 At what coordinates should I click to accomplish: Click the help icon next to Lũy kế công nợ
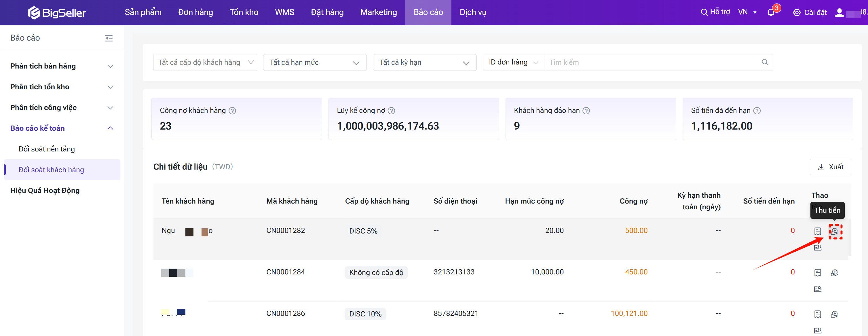391,111
